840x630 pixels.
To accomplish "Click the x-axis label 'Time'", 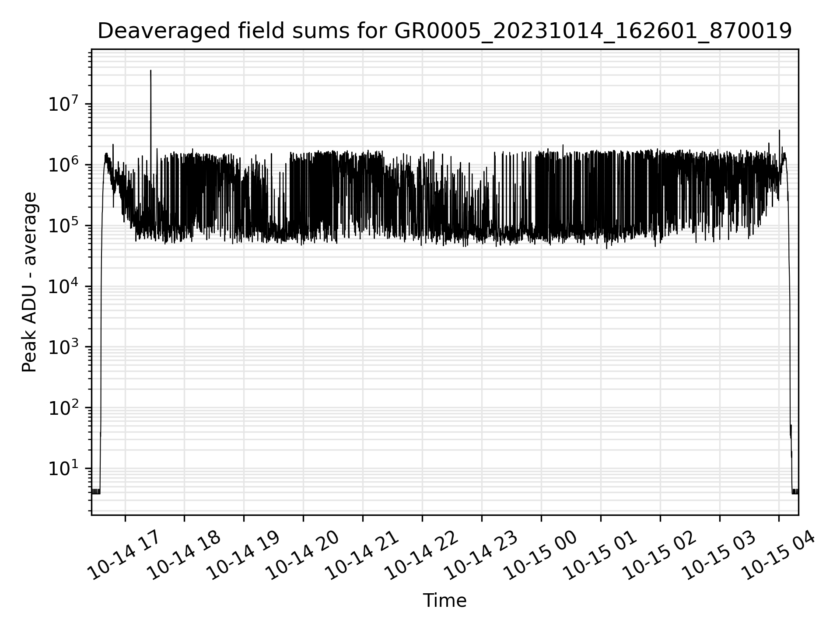I will click(444, 601).
